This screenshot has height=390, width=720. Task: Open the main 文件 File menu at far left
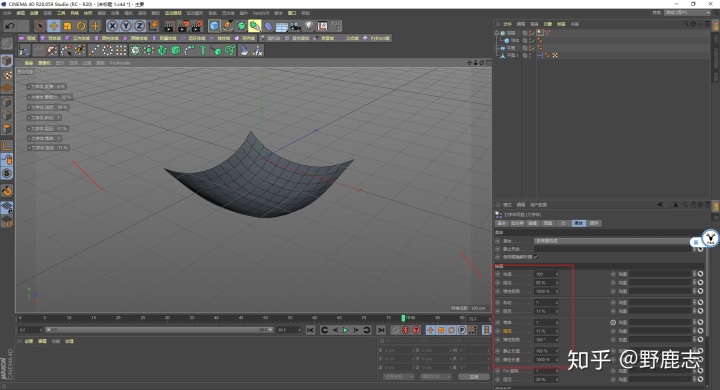point(7,13)
